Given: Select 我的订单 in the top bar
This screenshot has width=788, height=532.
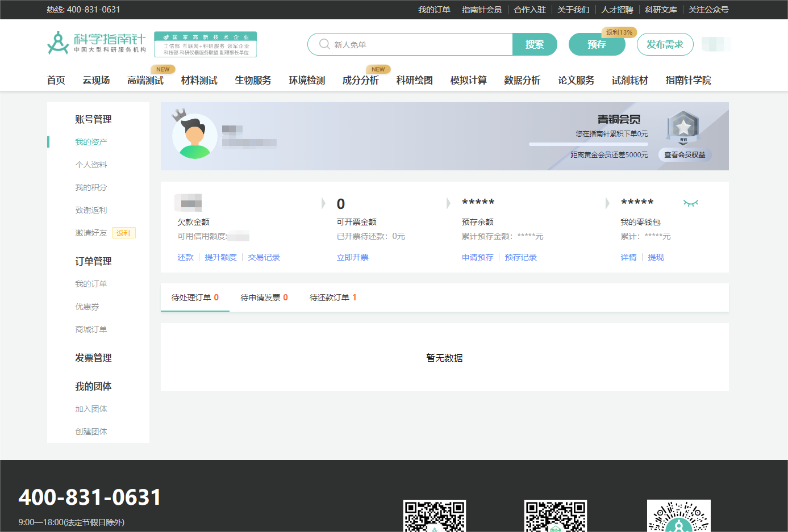Looking at the screenshot, I should (x=434, y=10).
